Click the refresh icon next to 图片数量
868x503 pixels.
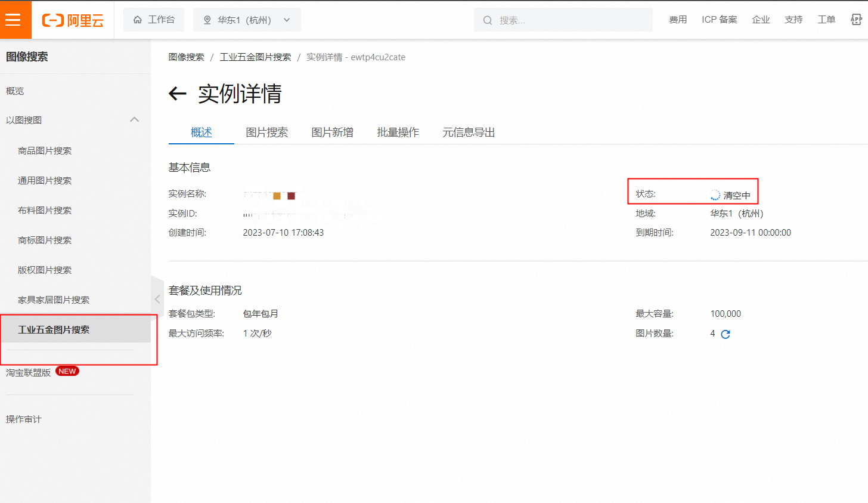(x=726, y=334)
